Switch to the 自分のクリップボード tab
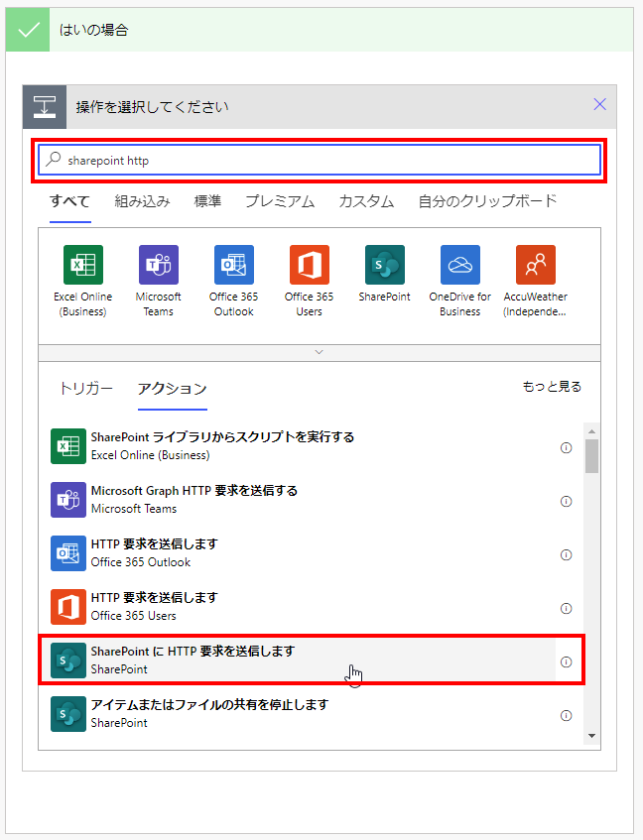 click(487, 201)
